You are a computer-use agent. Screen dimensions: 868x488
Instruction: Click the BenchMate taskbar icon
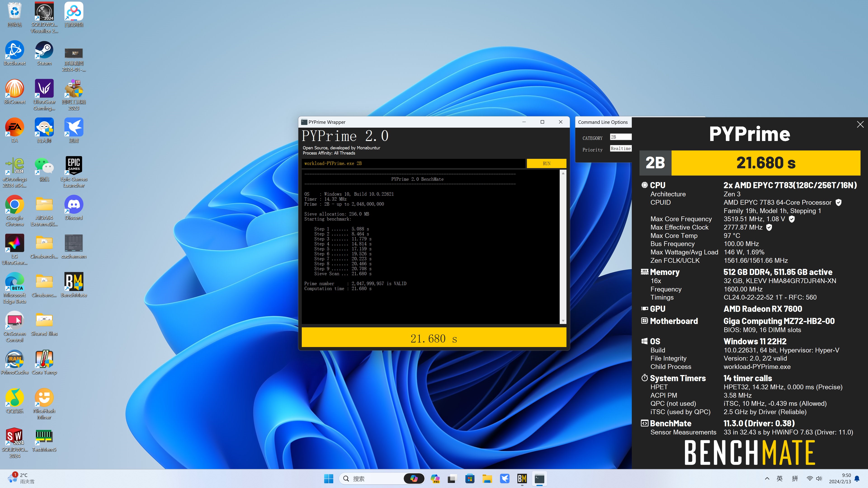point(522,479)
